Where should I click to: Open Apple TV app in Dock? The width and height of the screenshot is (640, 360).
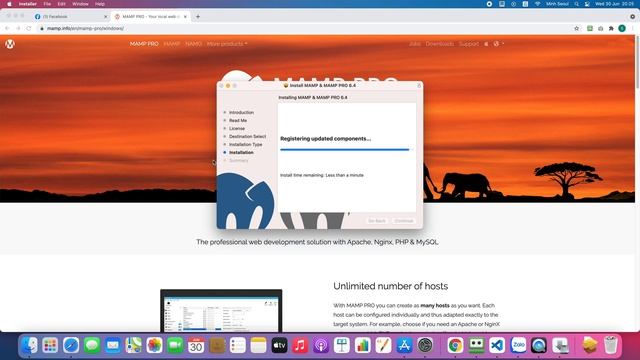tap(279, 345)
